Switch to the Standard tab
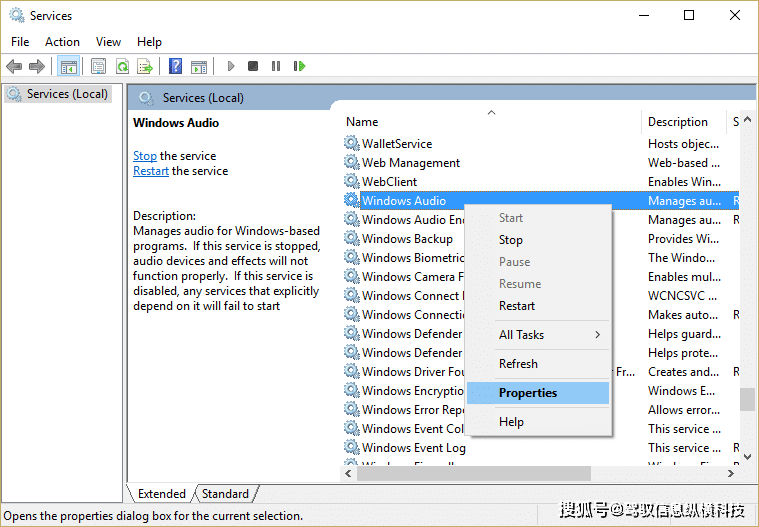Viewport: 759px width, 527px height. click(225, 494)
